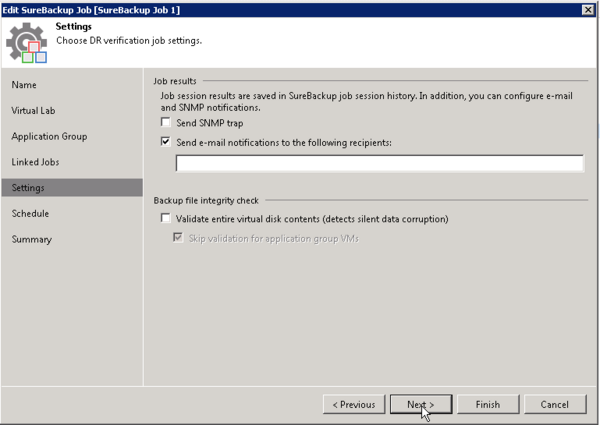Image resolution: width=600 pixels, height=425 pixels.
Task: Open the Virtual Lab step
Action: 35,111
